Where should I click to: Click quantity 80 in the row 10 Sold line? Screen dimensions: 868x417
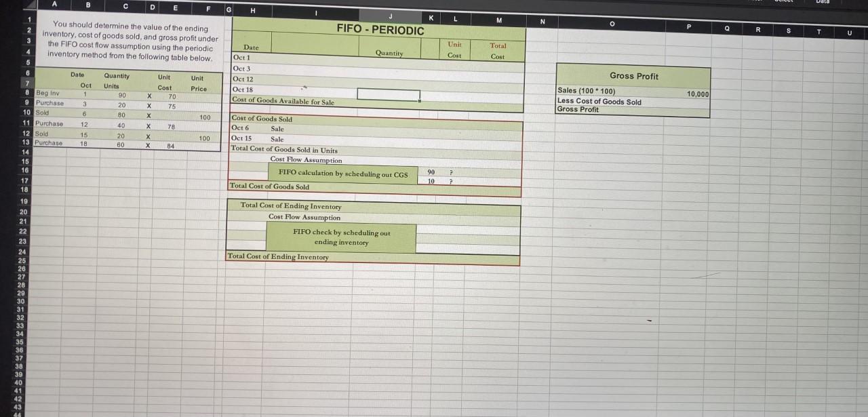point(121,115)
